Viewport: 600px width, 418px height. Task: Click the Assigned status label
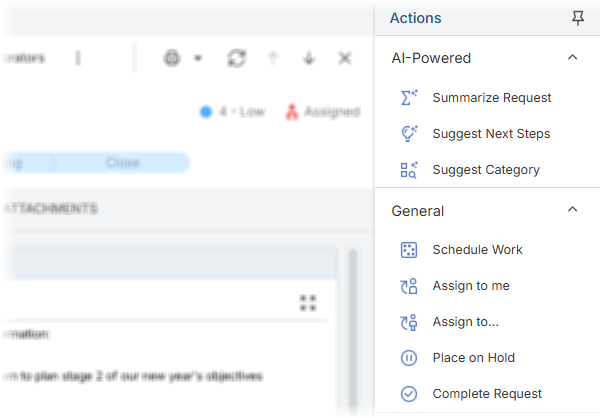[x=322, y=112]
